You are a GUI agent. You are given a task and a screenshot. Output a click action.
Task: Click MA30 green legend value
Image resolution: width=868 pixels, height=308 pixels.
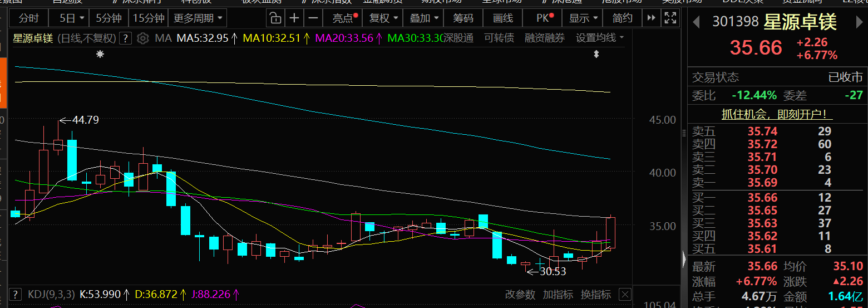[x=415, y=38]
